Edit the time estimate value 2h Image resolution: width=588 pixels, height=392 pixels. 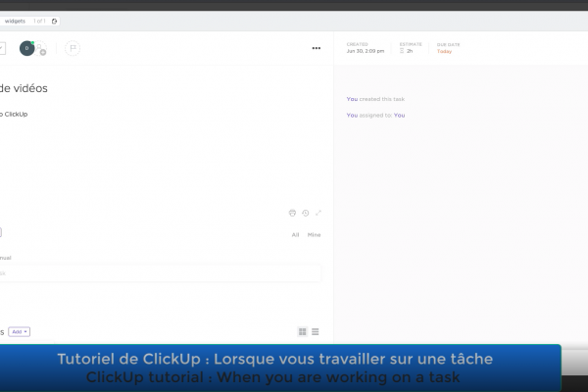click(410, 51)
